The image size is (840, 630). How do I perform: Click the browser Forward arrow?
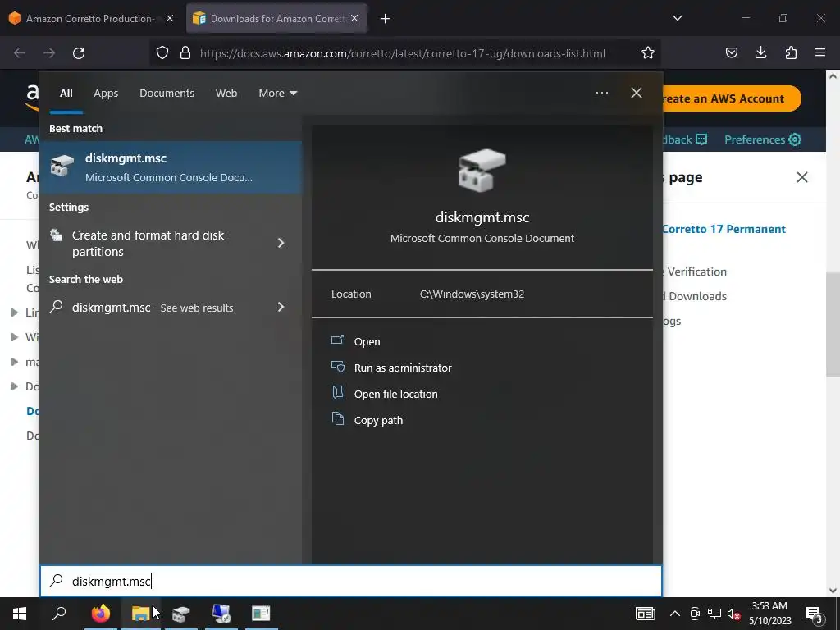coord(49,53)
